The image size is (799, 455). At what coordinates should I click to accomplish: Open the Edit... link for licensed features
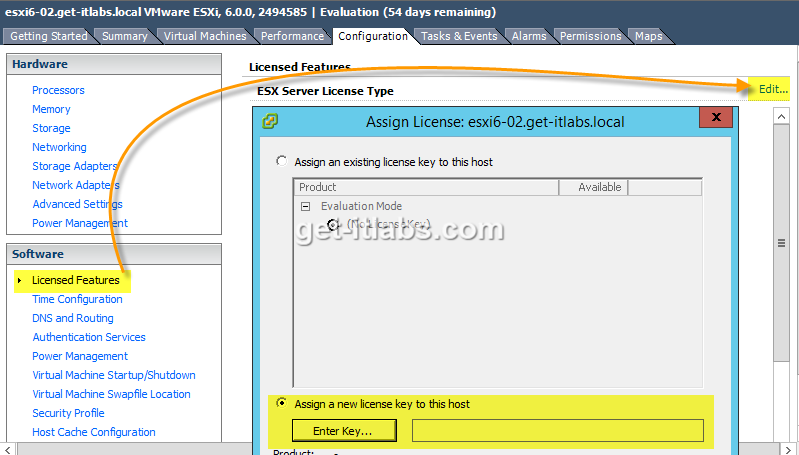click(x=772, y=89)
